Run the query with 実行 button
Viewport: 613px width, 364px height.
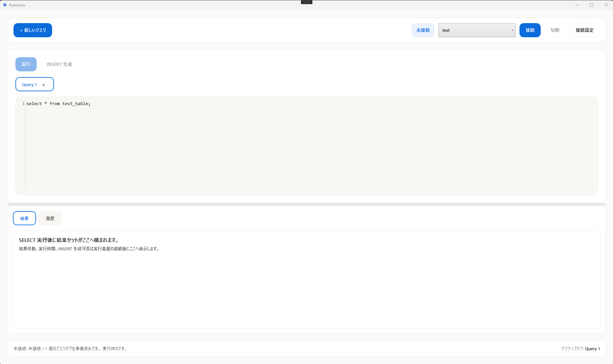(x=26, y=64)
